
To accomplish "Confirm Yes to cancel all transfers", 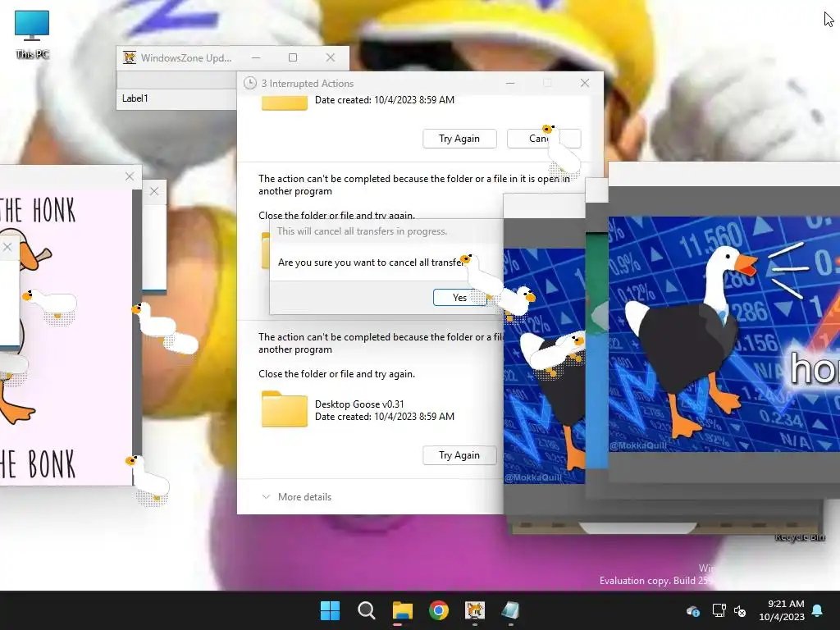I will [459, 297].
